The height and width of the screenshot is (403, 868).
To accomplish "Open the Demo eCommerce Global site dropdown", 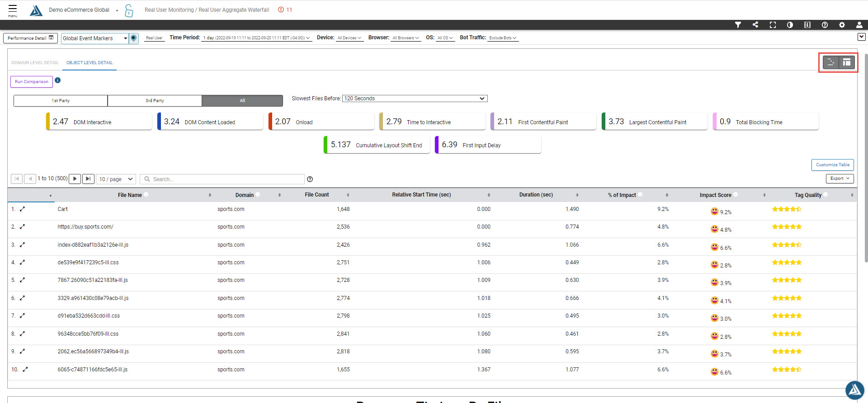I will click(x=84, y=10).
